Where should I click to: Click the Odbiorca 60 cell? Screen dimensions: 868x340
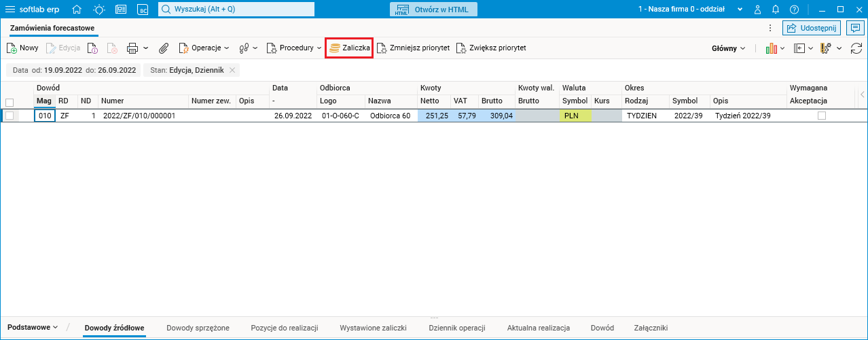point(391,116)
